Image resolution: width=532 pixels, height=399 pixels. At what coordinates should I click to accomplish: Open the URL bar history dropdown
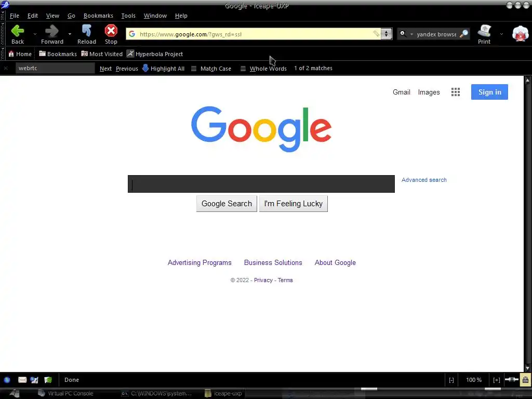(386, 34)
